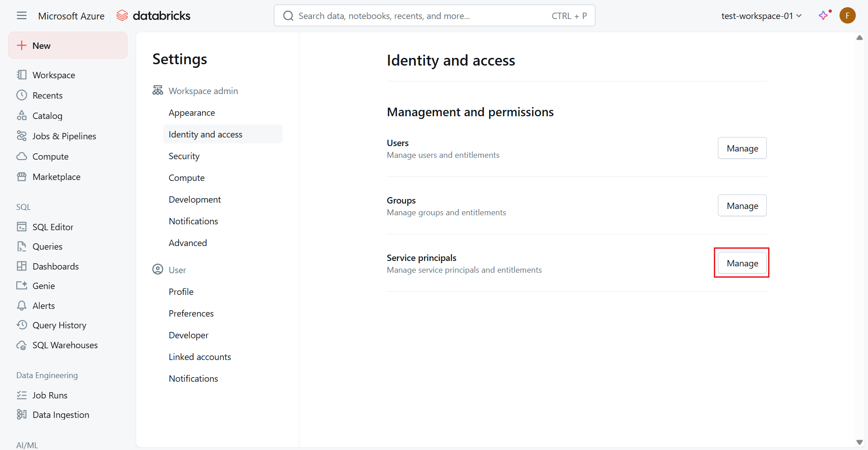Open Preferences settings
The width and height of the screenshot is (868, 450).
pos(191,313)
